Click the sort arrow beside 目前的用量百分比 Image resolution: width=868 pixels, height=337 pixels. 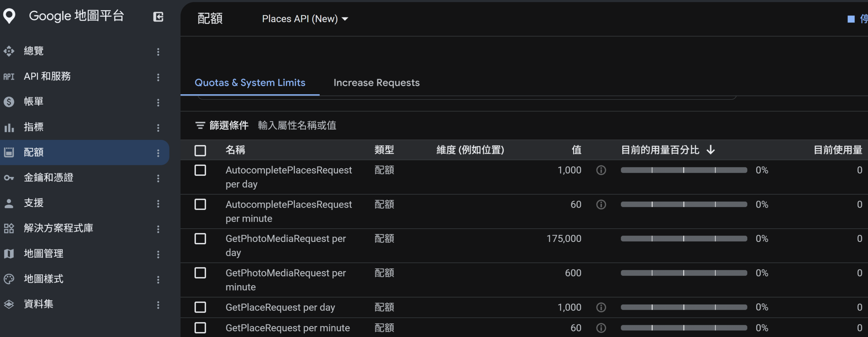(711, 150)
